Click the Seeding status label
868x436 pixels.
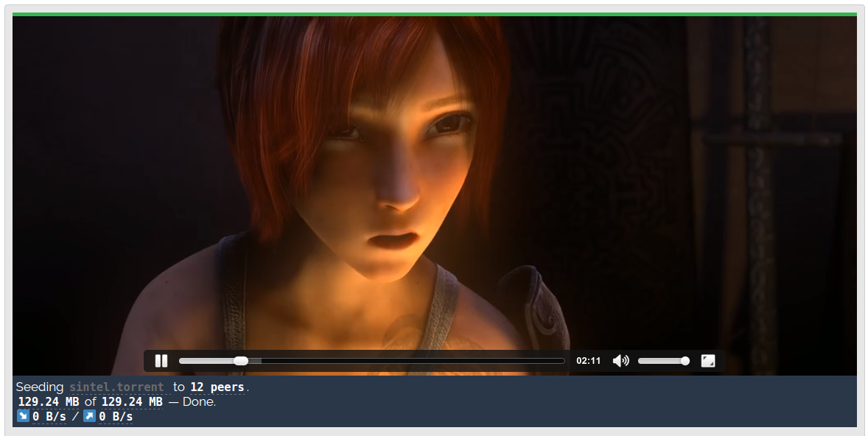(x=39, y=387)
